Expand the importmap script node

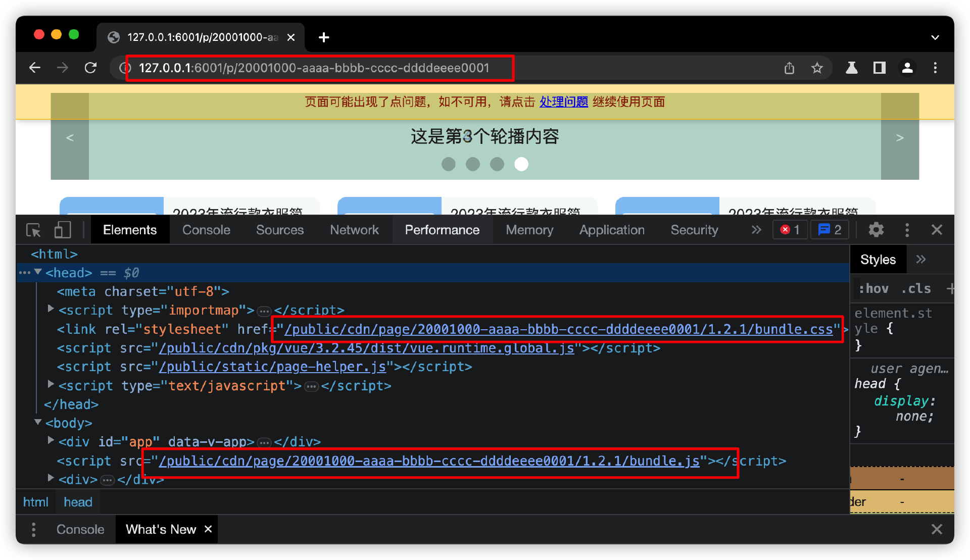tap(51, 309)
